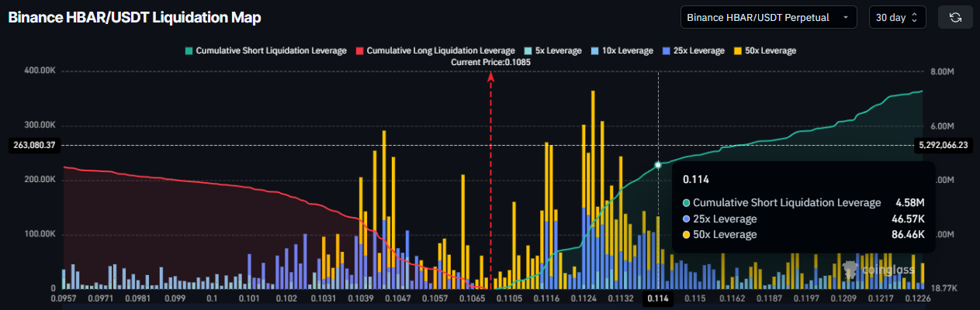Toggle the 25x Leverage legend series
The height and width of the screenshot is (310, 980).
click(x=695, y=50)
